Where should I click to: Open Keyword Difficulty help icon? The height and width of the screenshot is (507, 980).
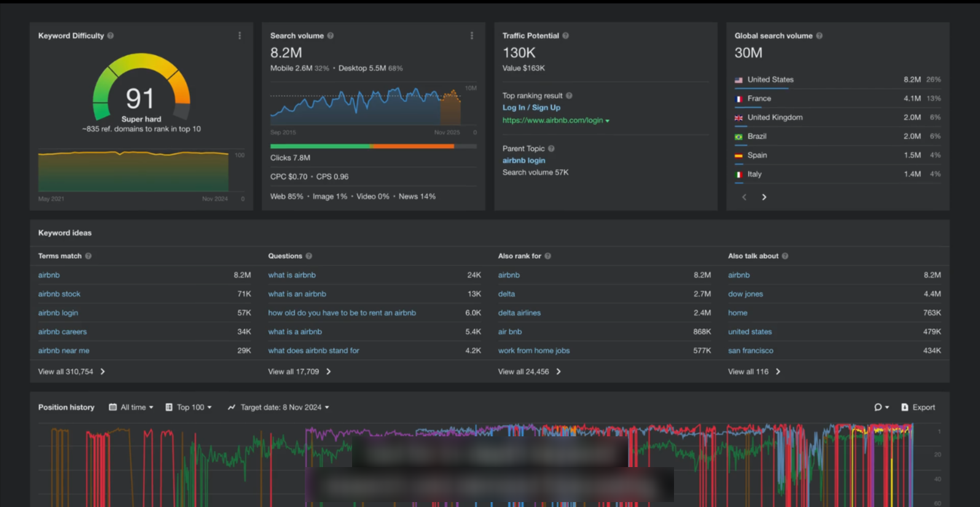click(111, 36)
